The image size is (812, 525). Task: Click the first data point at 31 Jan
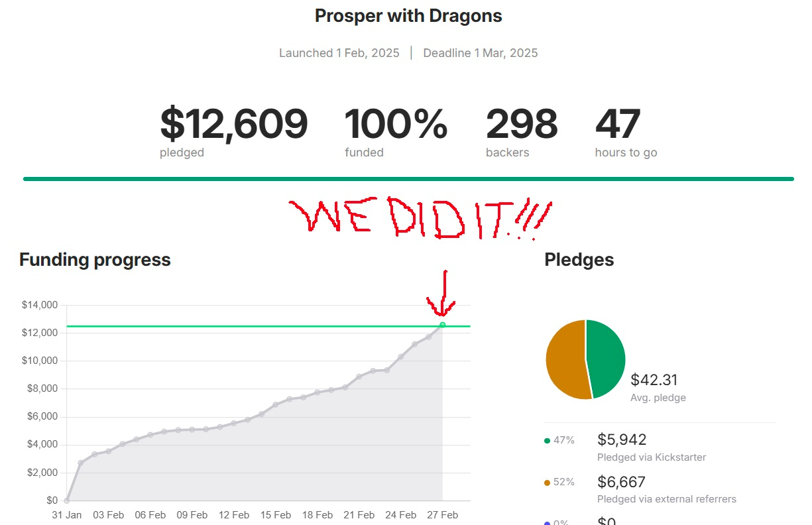tap(67, 500)
